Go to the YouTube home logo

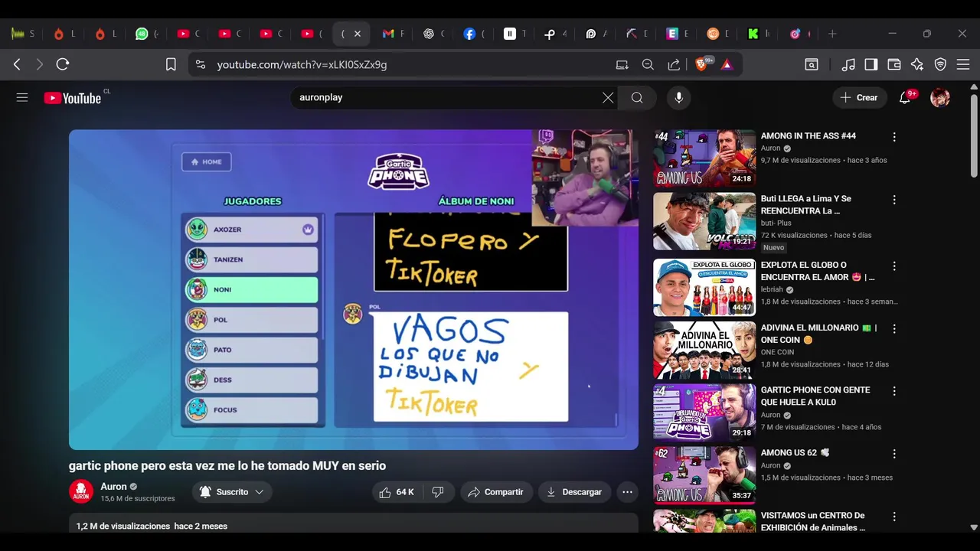coord(73,98)
